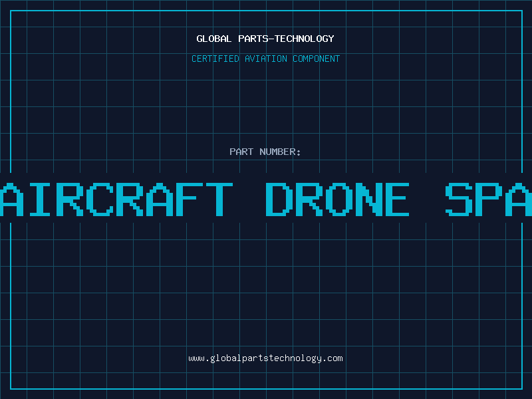
Task: Click the word COMPONENT in the subtitle
Action: point(317,59)
